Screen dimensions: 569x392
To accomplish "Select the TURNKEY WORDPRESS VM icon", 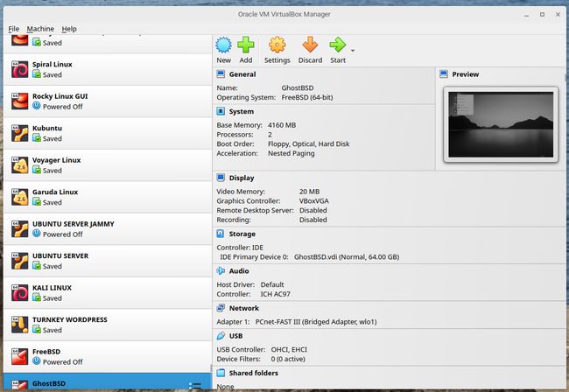I will coord(19,325).
